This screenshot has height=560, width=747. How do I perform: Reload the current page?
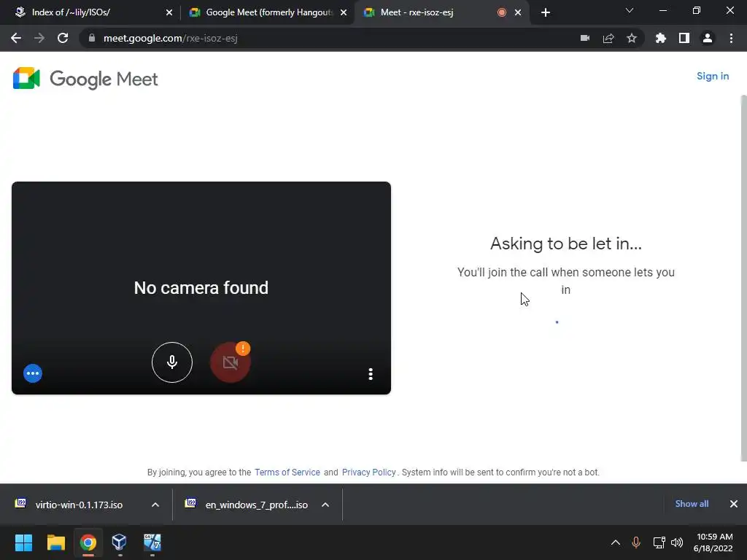click(63, 38)
